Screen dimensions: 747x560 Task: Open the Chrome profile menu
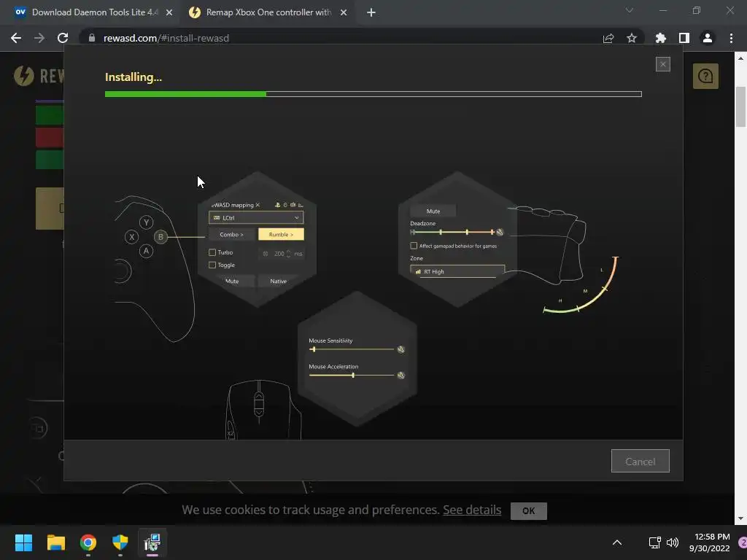[708, 38]
